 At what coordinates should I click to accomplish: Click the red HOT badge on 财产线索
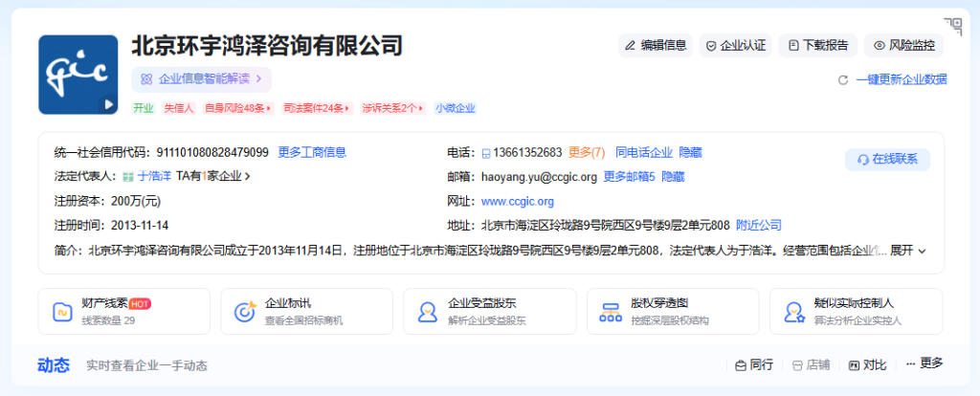[140, 304]
